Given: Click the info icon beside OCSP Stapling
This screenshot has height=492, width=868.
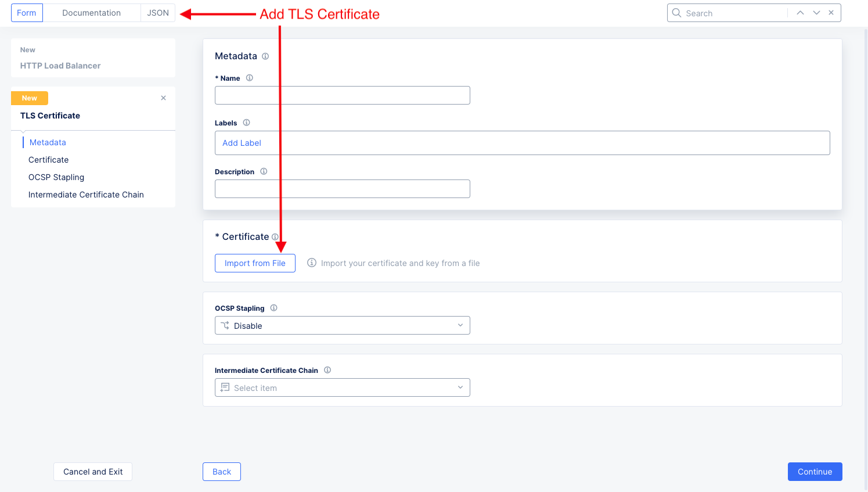Looking at the screenshot, I should coord(273,307).
